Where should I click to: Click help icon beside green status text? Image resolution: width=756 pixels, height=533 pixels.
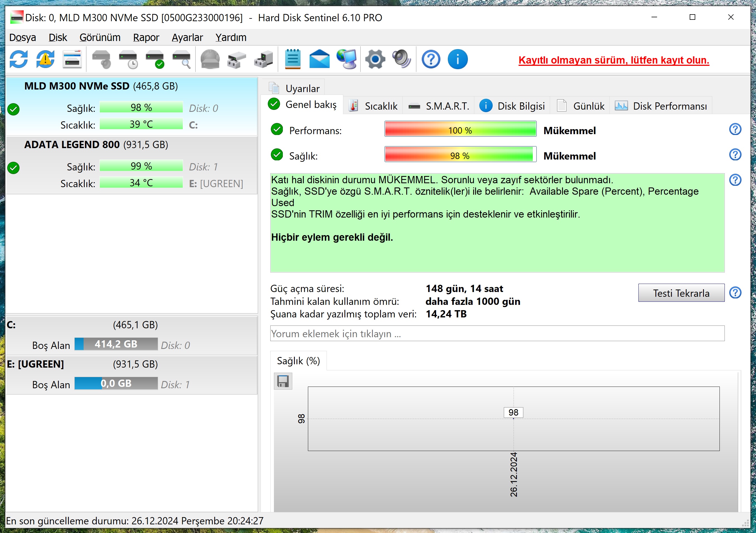click(x=735, y=180)
